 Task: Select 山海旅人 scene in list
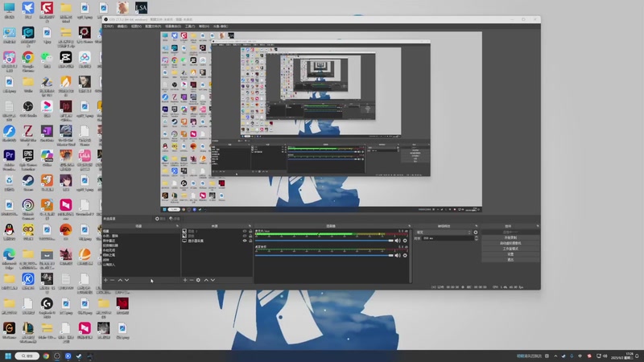tap(142, 265)
